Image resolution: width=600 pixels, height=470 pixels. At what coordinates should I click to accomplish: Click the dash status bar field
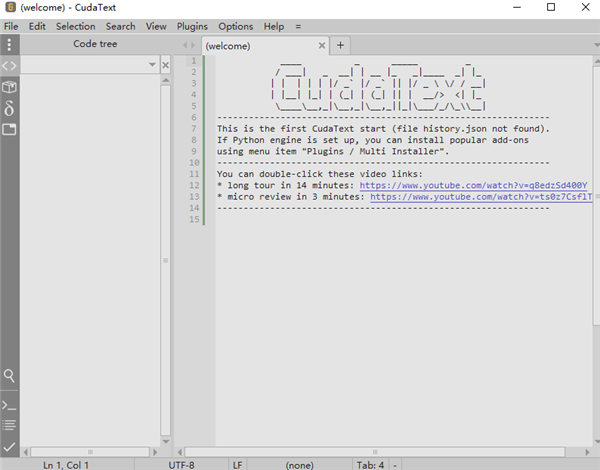tap(395, 465)
